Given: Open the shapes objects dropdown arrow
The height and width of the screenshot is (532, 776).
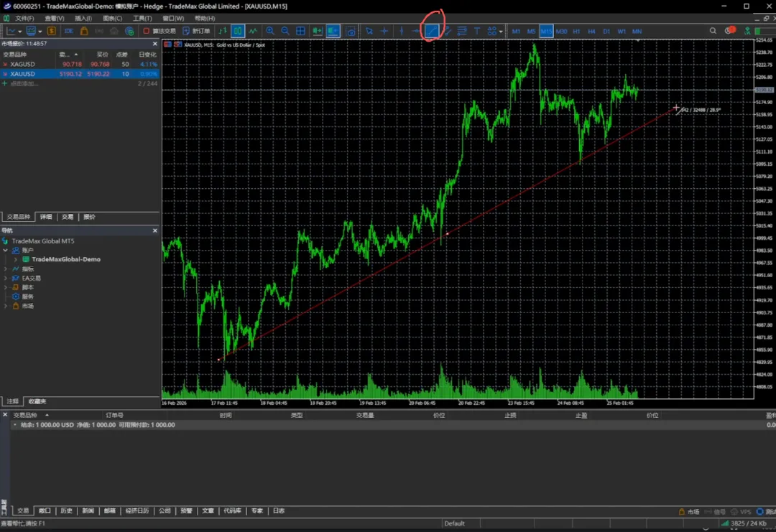Looking at the screenshot, I should (501, 31).
